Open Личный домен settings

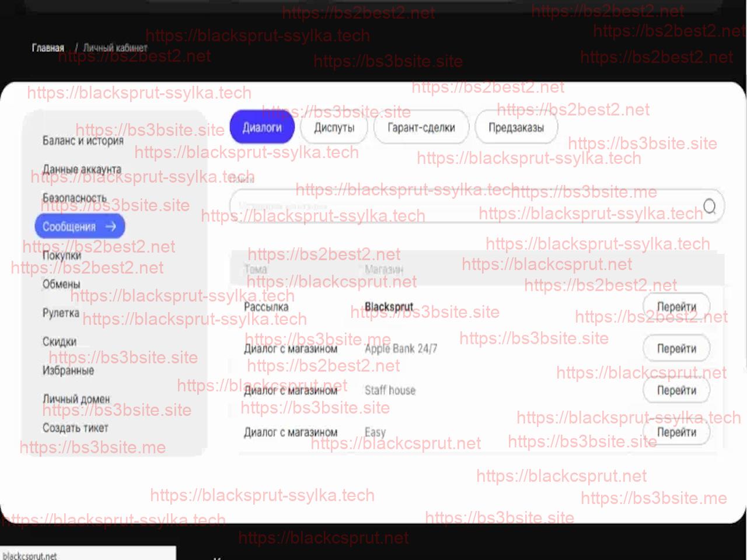(76, 399)
